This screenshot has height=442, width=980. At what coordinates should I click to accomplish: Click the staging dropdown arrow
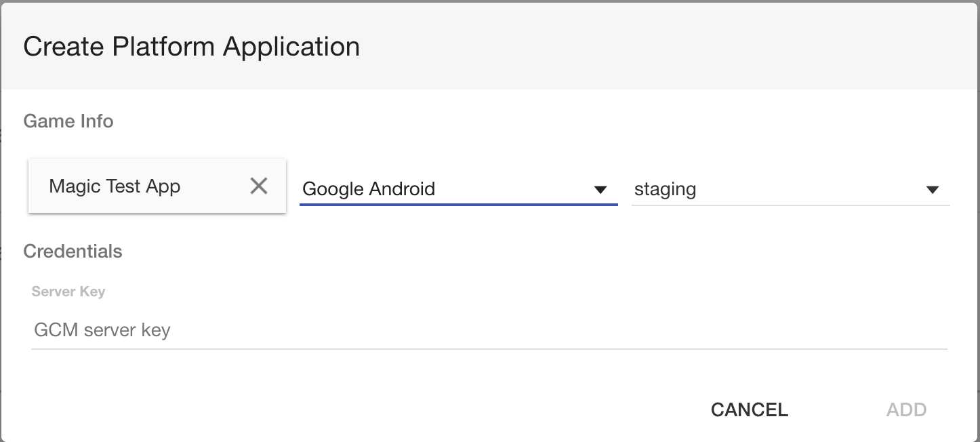pyautogui.click(x=933, y=190)
